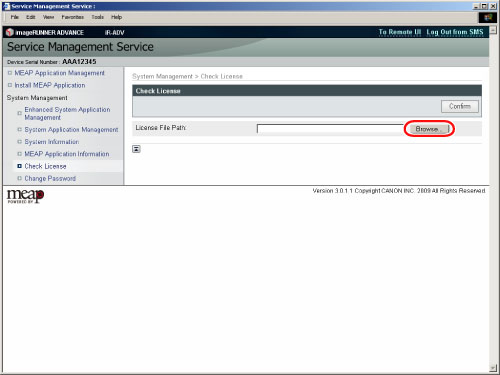
Task: Click bullet icon beside System Information
Action: (19, 142)
